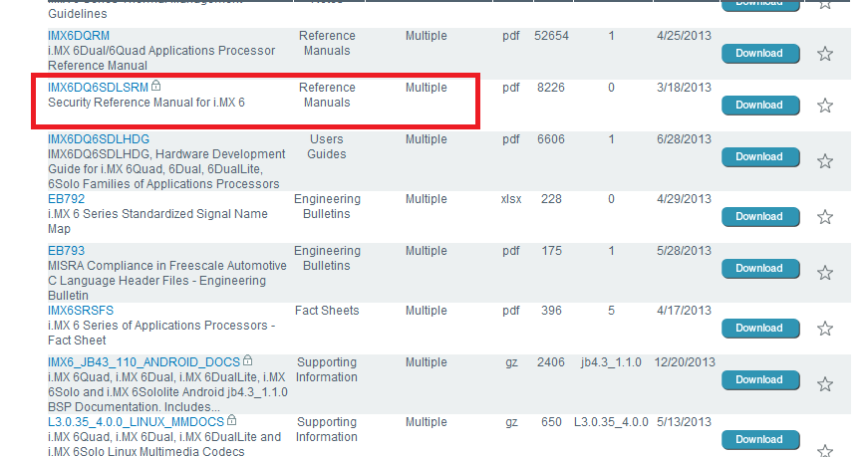Download the Security Reference Manual for i.MX 6

(x=758, y=106)
